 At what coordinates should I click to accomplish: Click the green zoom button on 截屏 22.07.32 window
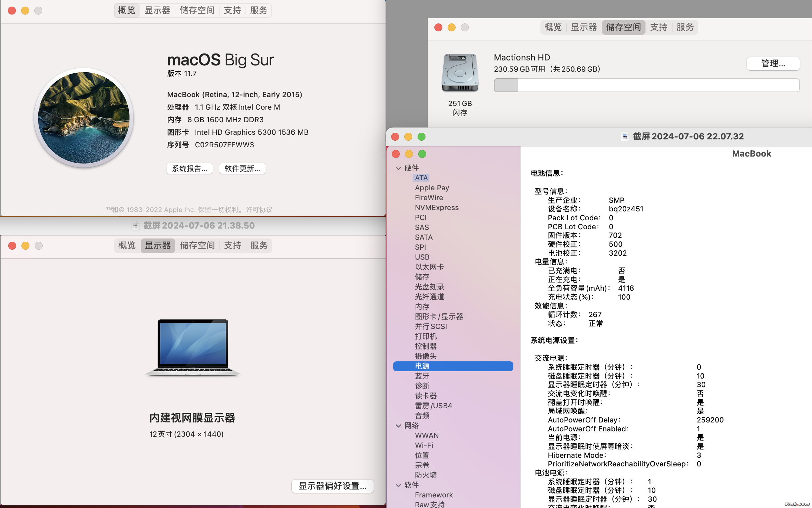tap(421, 137)
